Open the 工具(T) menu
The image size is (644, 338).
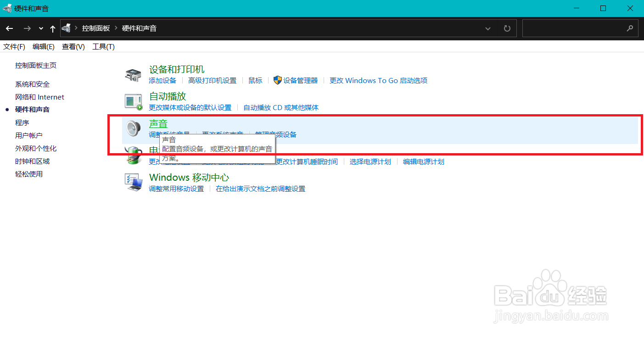click(x=103, y=46)
